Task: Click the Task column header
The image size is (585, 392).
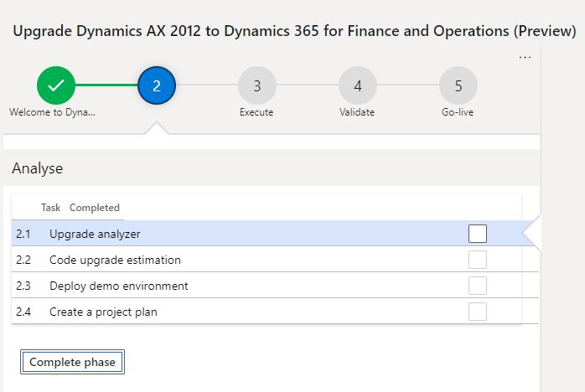Action: pyautogui.click(x=50, y=208)
